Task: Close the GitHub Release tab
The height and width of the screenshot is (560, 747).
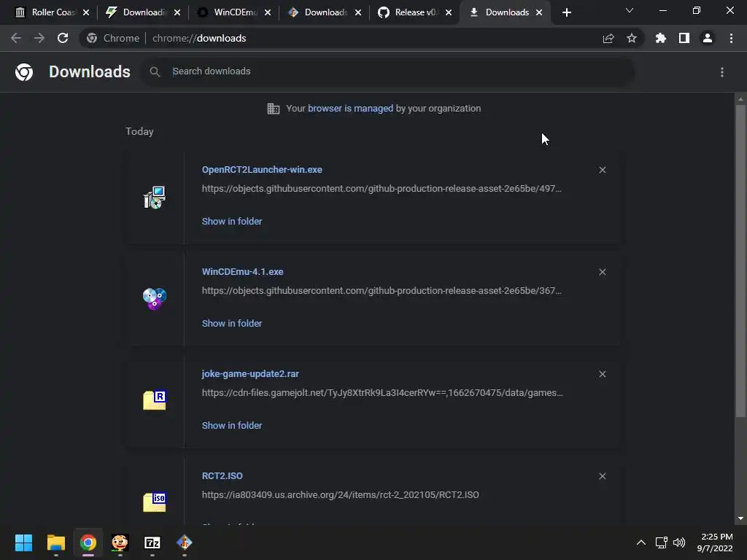Action: pyautogui.click(x=449, y=12)
